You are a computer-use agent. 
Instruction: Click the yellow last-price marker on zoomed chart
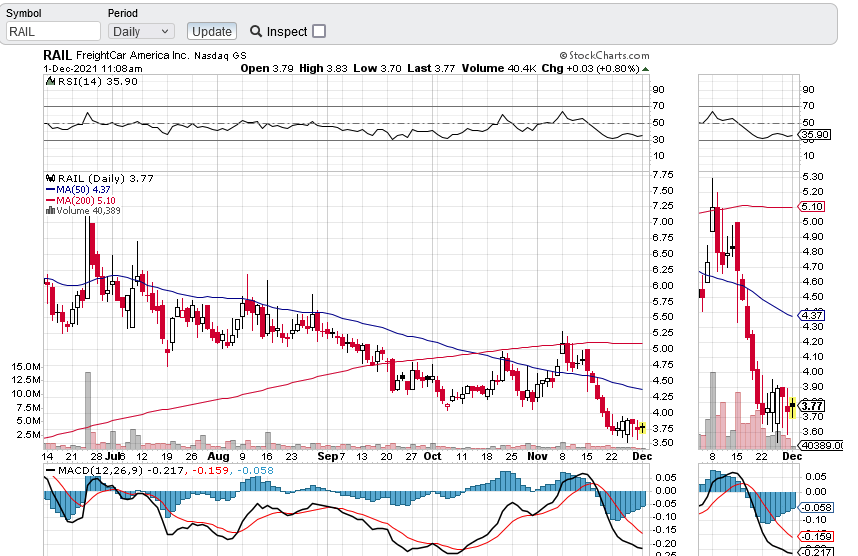791,407
